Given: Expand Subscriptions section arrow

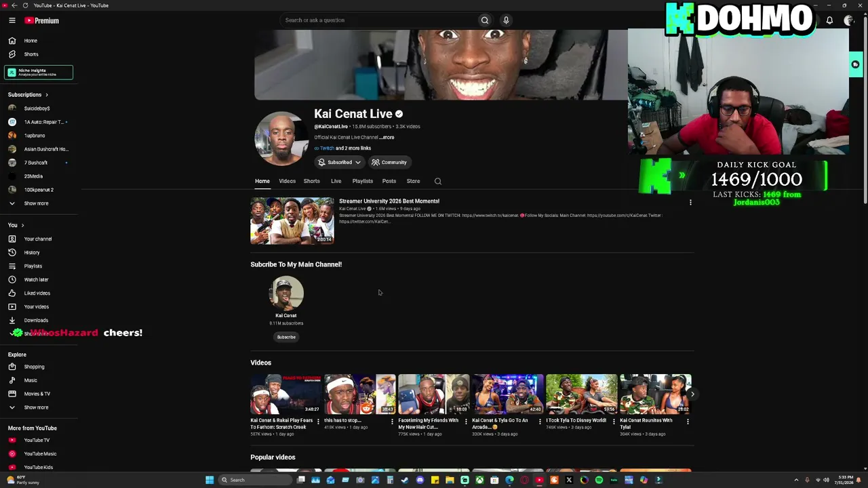Looking at the screenshot, I should (47, 95).
